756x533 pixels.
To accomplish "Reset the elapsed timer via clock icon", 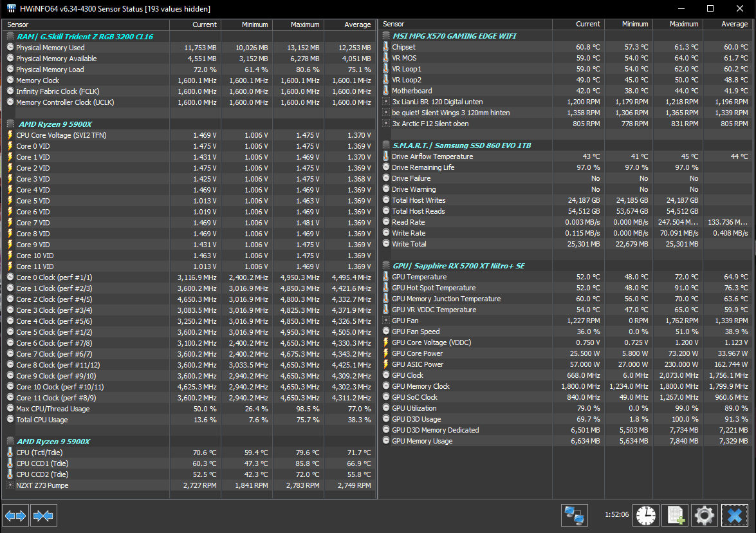I will 645,515.
